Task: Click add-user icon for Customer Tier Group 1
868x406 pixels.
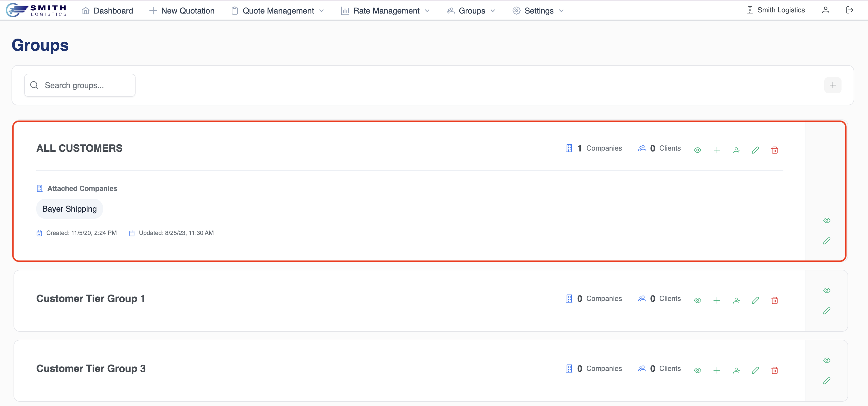Action: click(x=736, y=300)
